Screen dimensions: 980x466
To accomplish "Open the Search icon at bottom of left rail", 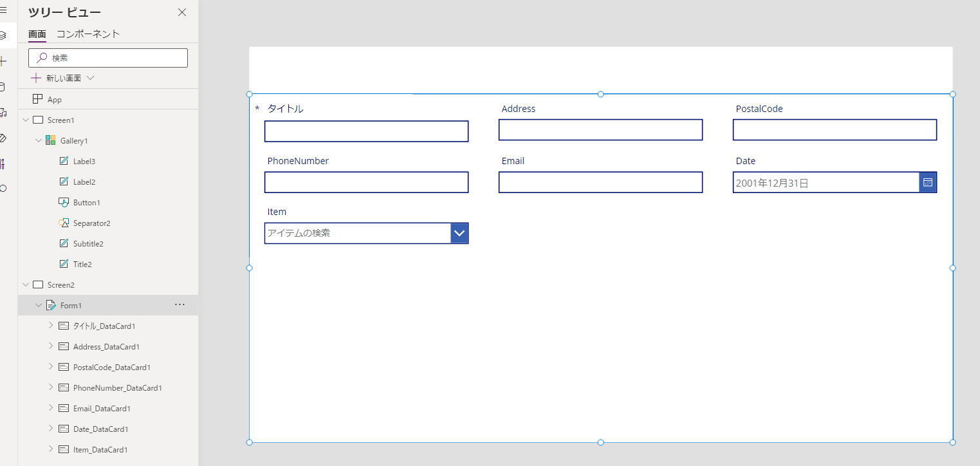I will 3,189.
